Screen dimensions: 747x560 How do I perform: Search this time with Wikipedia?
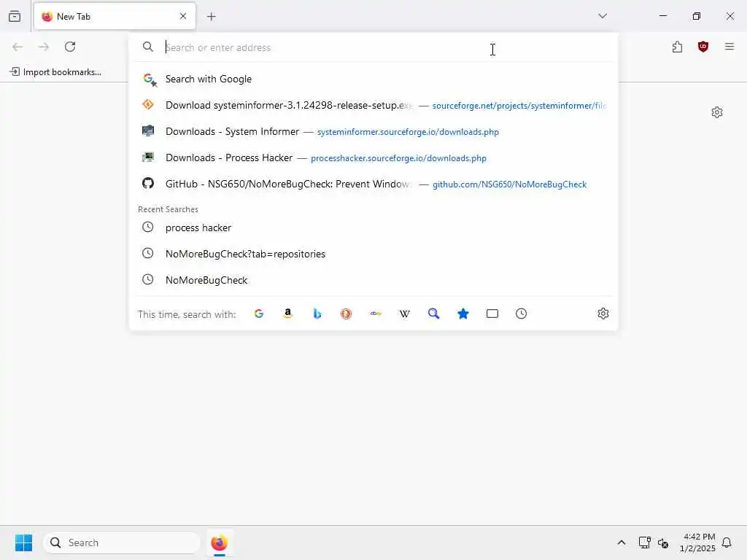(404, 314)
